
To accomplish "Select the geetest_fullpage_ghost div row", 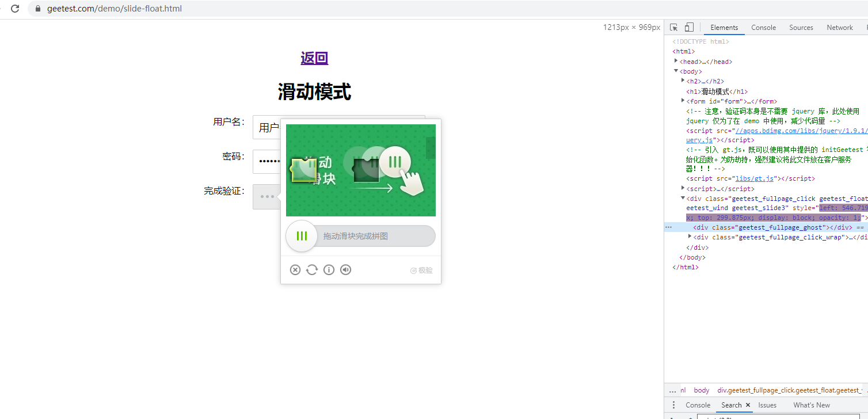I will (x=766, y=227).
